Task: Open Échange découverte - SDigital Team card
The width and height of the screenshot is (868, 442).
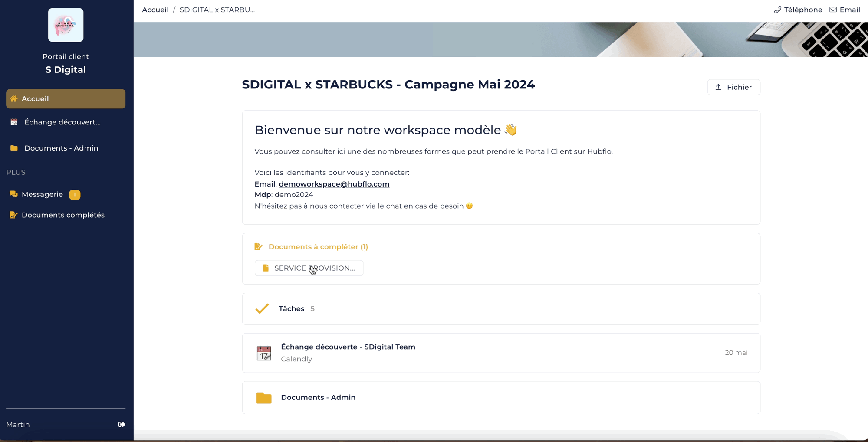Action: pos(501,353)
